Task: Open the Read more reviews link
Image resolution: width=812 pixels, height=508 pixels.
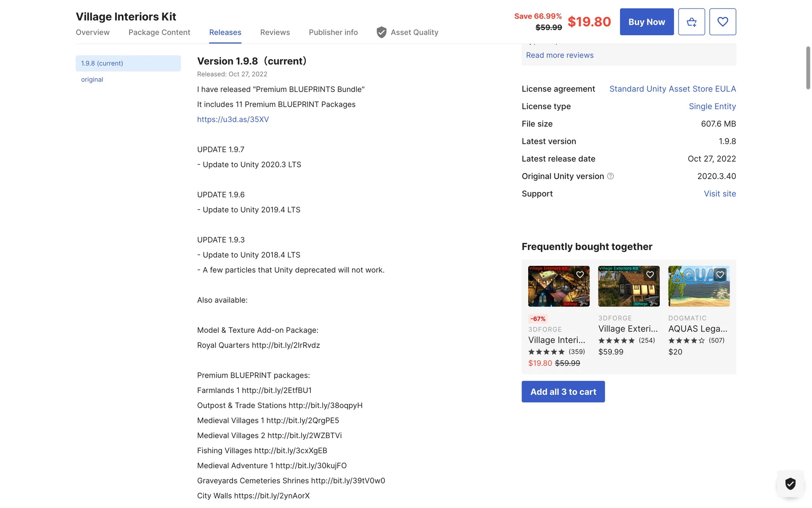Action: point(560,55)
